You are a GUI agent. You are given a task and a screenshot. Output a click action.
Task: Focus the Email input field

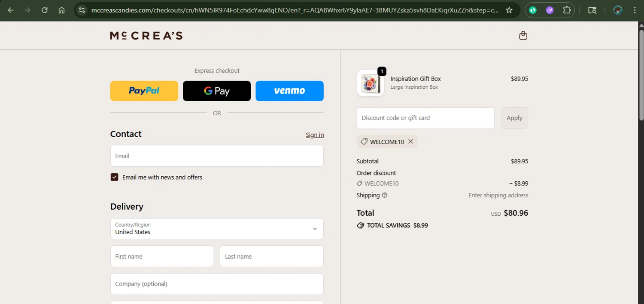[217, 156]
